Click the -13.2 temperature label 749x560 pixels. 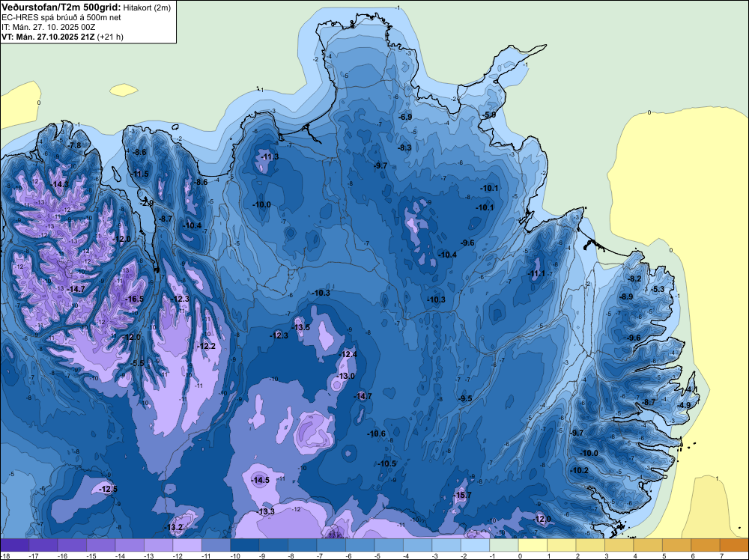click(x=175, y=527)
